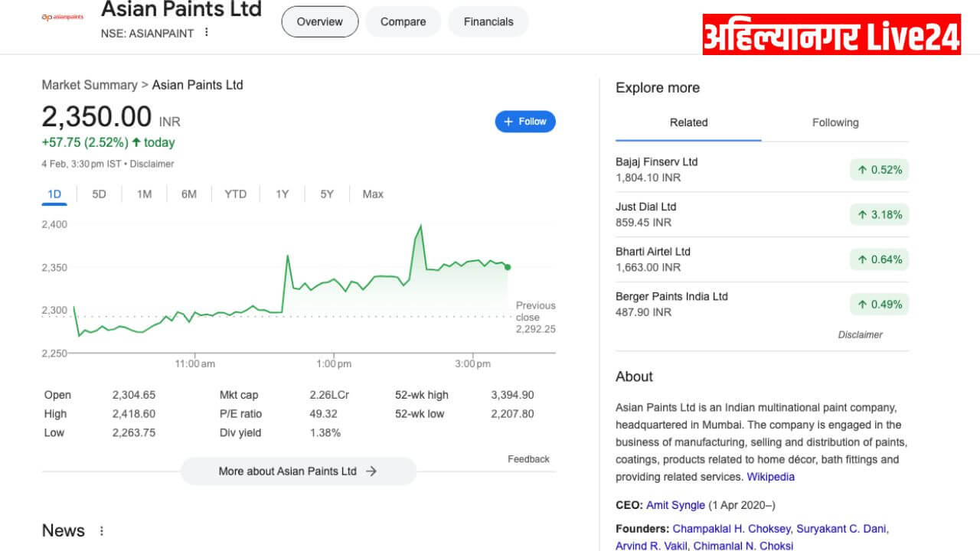Click the Feedback link below chart
The height and width of the screenshot is (551, 980).
[528, 459]
